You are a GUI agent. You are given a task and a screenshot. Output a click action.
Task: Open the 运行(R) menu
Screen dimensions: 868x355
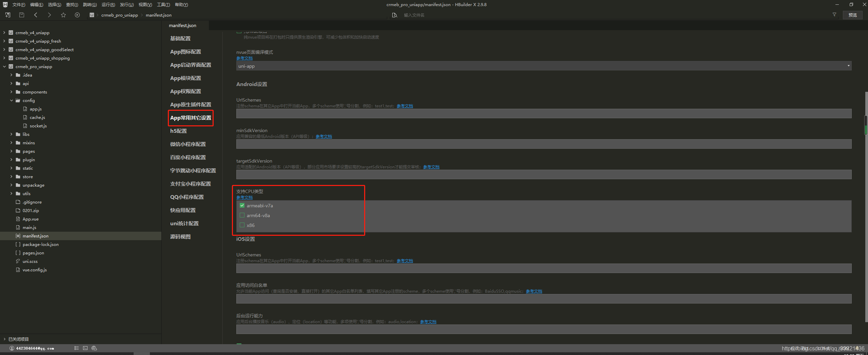(x=108, y=4)
